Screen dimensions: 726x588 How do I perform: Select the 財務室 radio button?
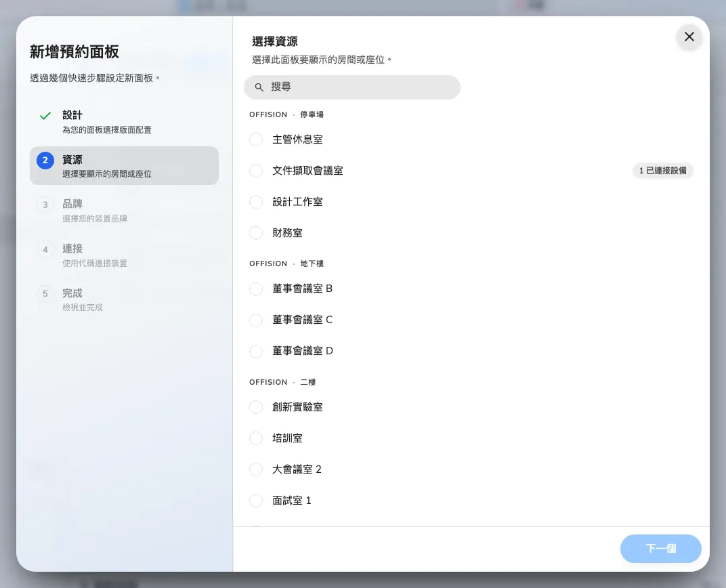[x=256, y=233]
